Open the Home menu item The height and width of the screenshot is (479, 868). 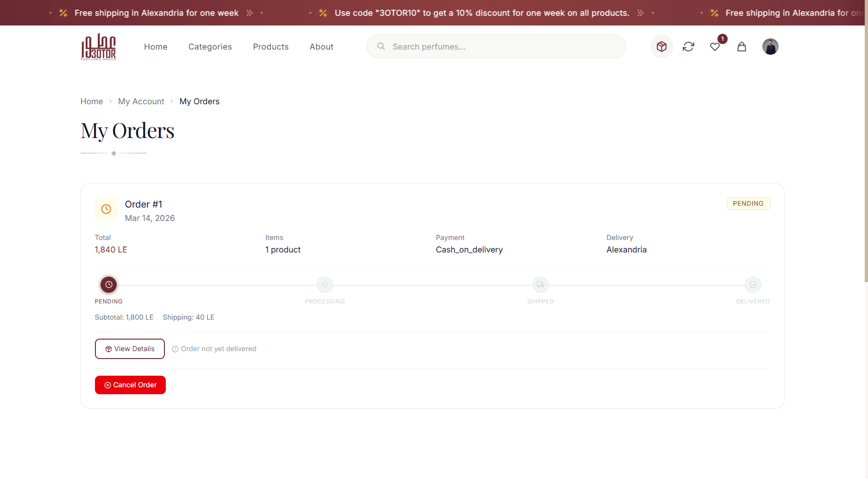coord(156,47)
